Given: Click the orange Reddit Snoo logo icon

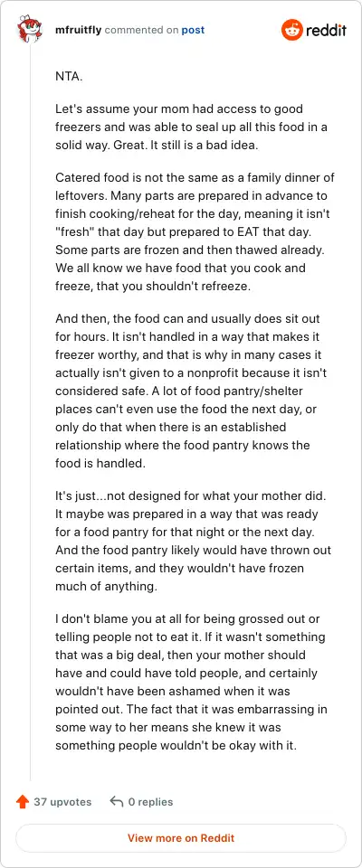Looking at the screenshot, I should (291, 30).
